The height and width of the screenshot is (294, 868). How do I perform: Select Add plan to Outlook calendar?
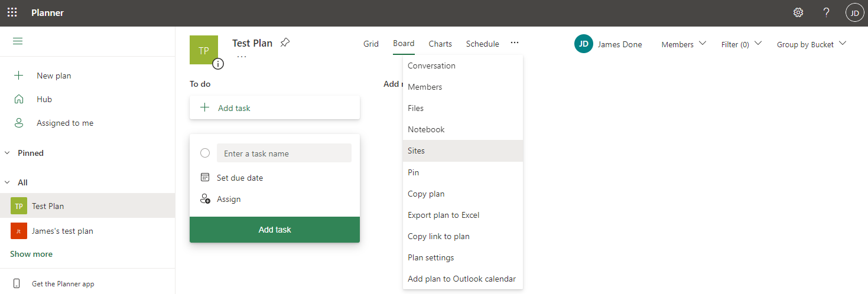pyautogui.click(x=463, y=279)
